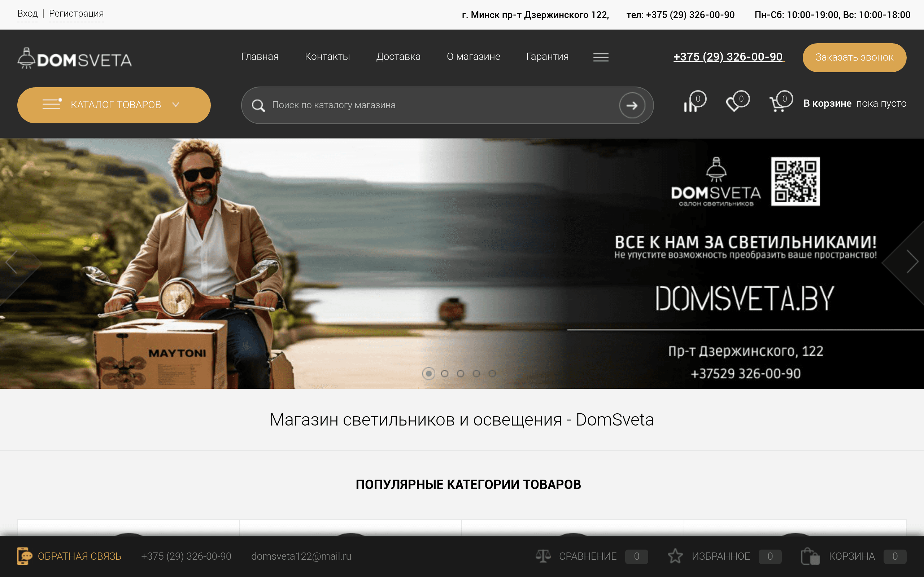This screenshot has width=924, height=577.
Task: Open the Контакты menu item
Action: (327, 57)
